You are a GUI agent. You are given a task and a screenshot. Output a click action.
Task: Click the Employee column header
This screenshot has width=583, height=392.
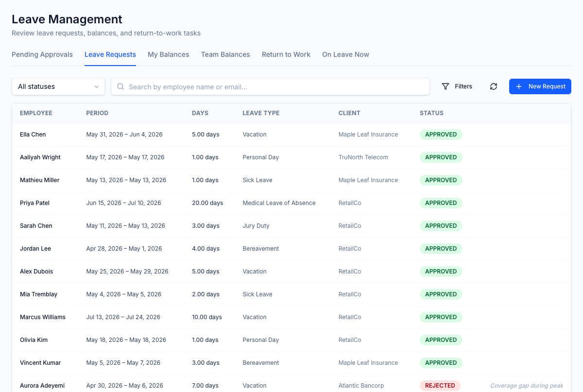click(36, 113)
